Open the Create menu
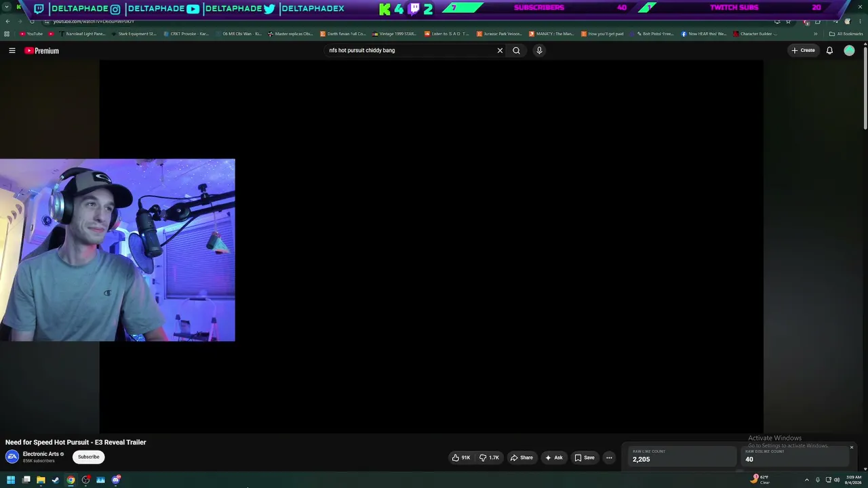Image resolution: width=868 pixels, height=488 pixels. 803,50
